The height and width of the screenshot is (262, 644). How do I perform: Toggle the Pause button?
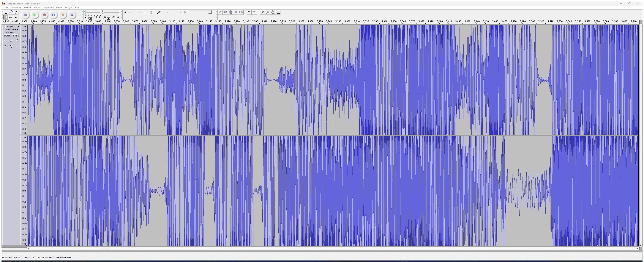pos(53,15)
